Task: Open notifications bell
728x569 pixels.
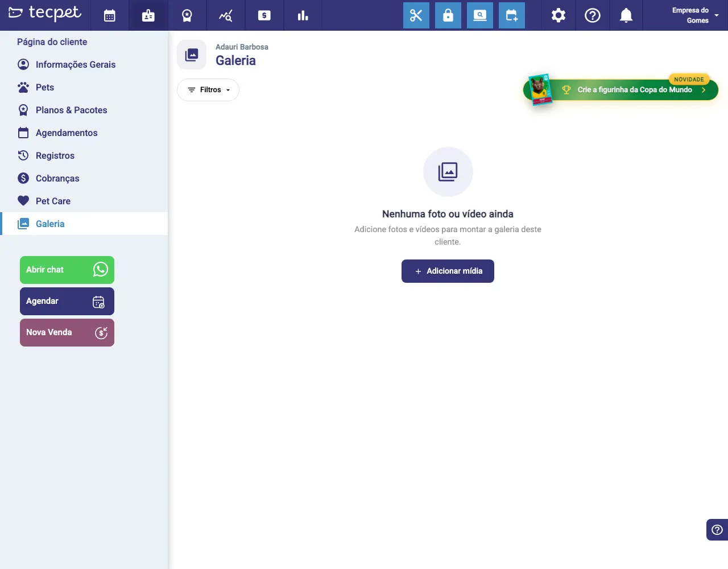Action: point(626,15)
